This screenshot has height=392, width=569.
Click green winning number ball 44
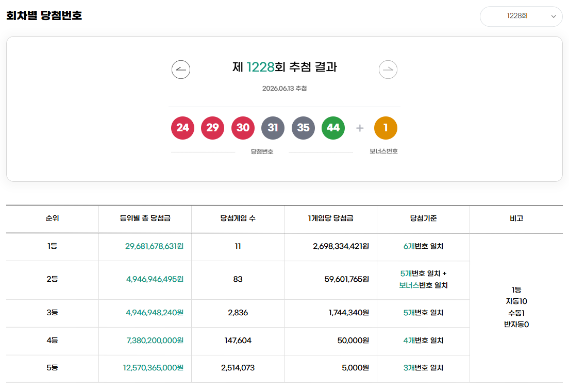coord(333,128)
